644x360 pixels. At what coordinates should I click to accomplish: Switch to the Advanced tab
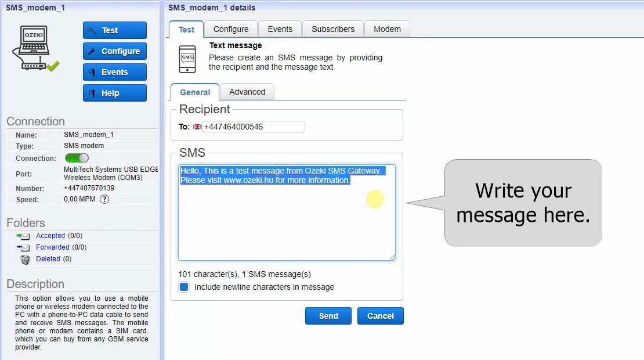[247, 92]
